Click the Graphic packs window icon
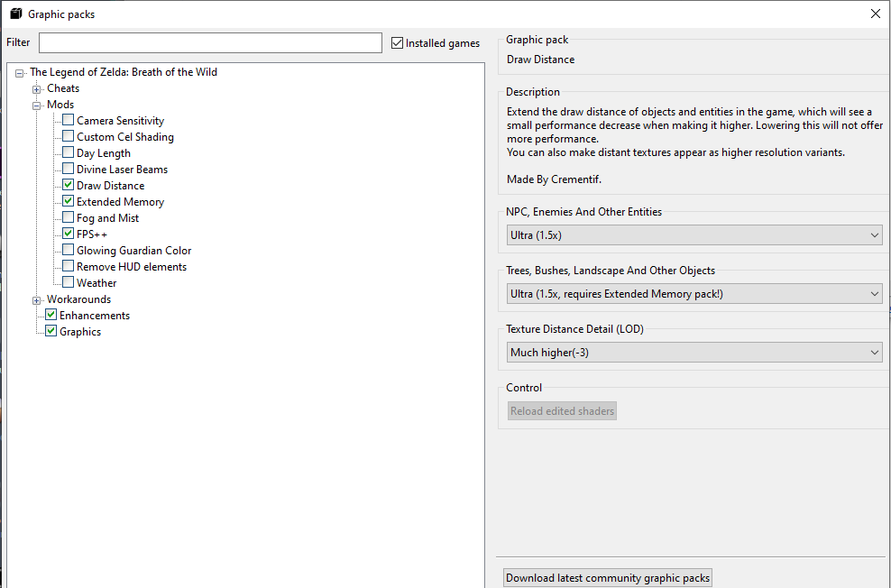Viewport: 891px width, 588px height. pos(16,14)
